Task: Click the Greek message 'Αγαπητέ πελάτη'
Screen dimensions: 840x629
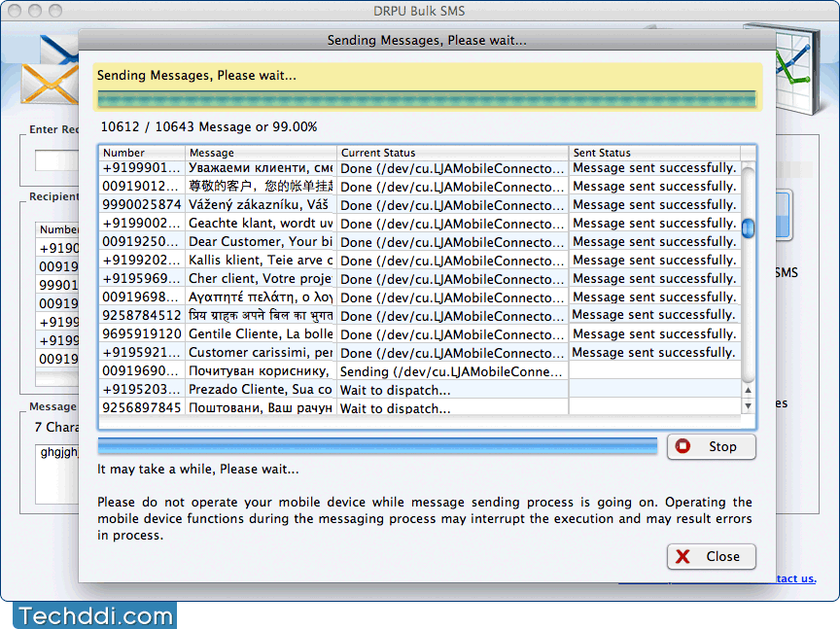Action: tap(261, 297)
